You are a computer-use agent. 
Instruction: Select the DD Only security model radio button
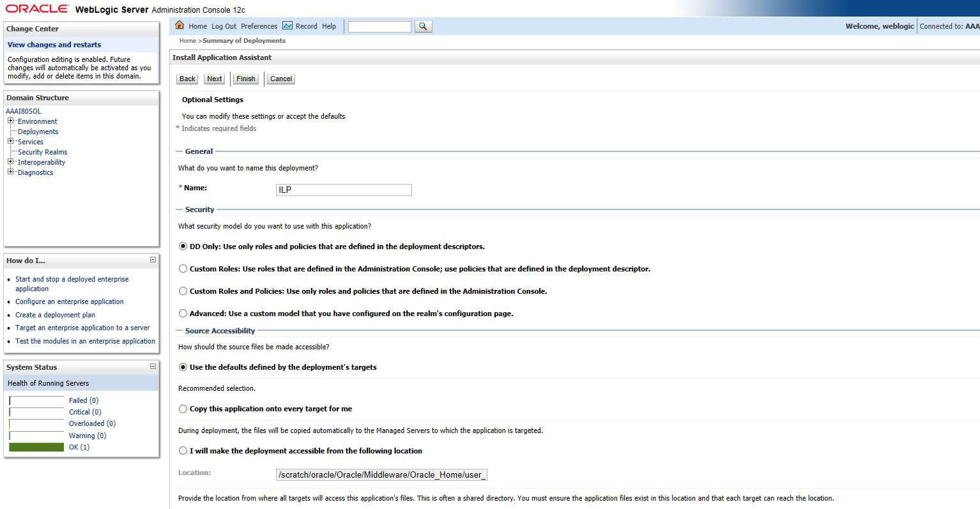pyautogui.click(x=183, y=246)
